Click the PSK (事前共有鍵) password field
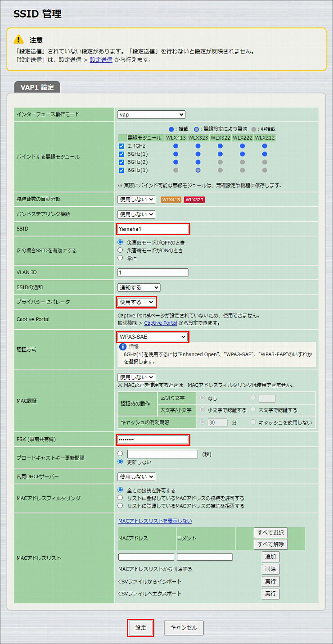 (x=153, y=440)
